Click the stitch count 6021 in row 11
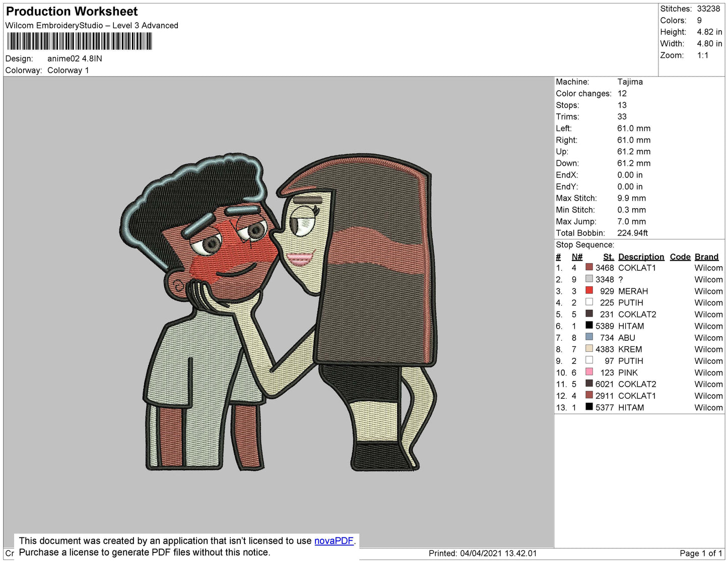The image size is (728, 563). click(605, 384)
